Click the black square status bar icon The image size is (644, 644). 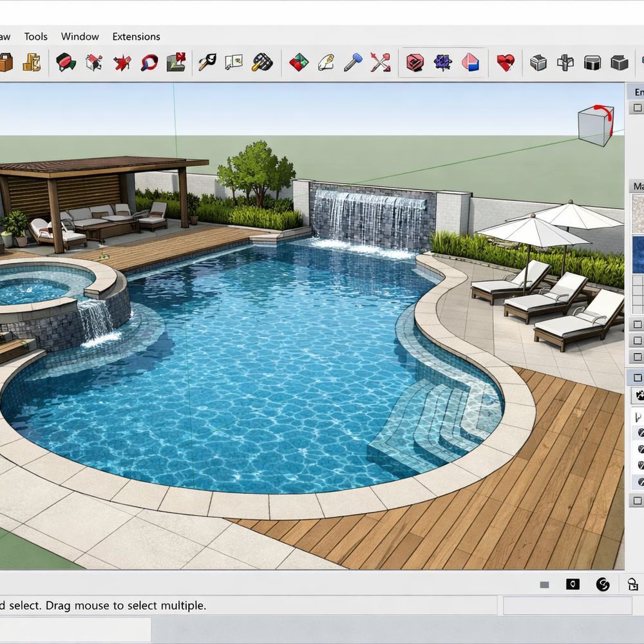[573, 584]
